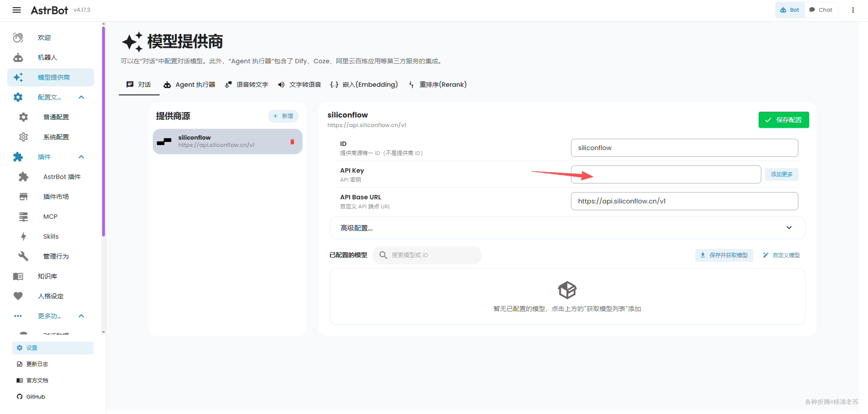The width and height of the screenshot is (868, 414).
Task: Click the Skills lightning bolt icon
Action: coord(24,236)
